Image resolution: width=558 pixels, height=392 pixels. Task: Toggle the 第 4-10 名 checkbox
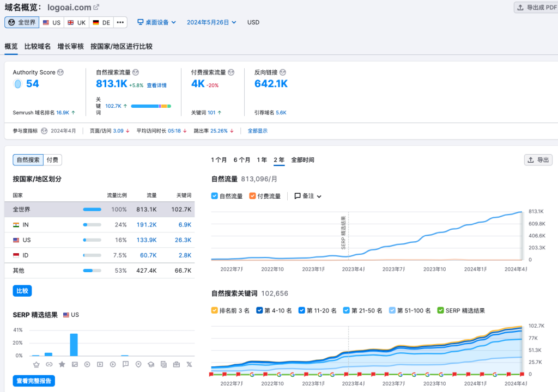pyautogui.click(x=259, y=310)
